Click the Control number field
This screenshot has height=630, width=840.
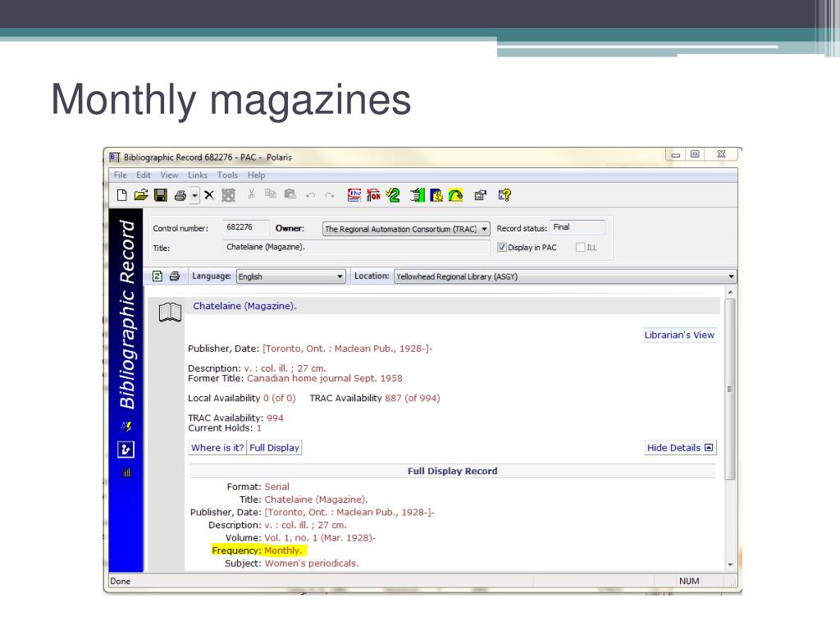pyautogui.click(x=245, y=227)
